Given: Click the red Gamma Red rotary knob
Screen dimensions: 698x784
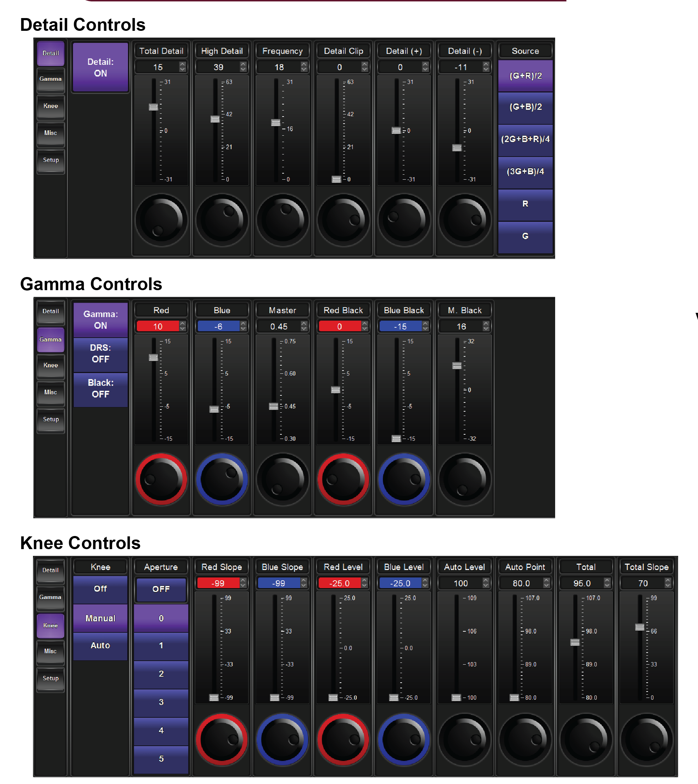Looking at the screenshot, I should [161, 479].
